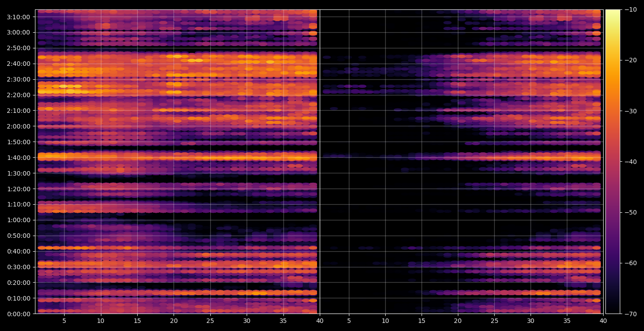
Task: Select the 1:50:00 time label
Action: 18,142
